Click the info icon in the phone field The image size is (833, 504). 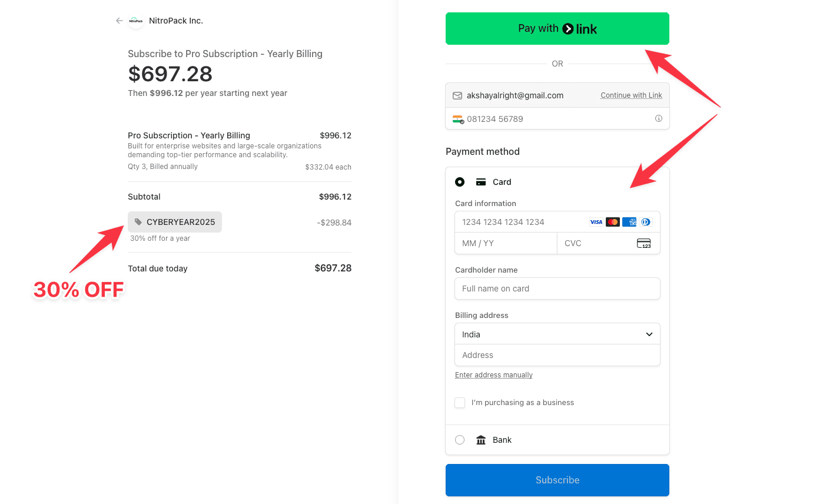[x=658, y=118]
